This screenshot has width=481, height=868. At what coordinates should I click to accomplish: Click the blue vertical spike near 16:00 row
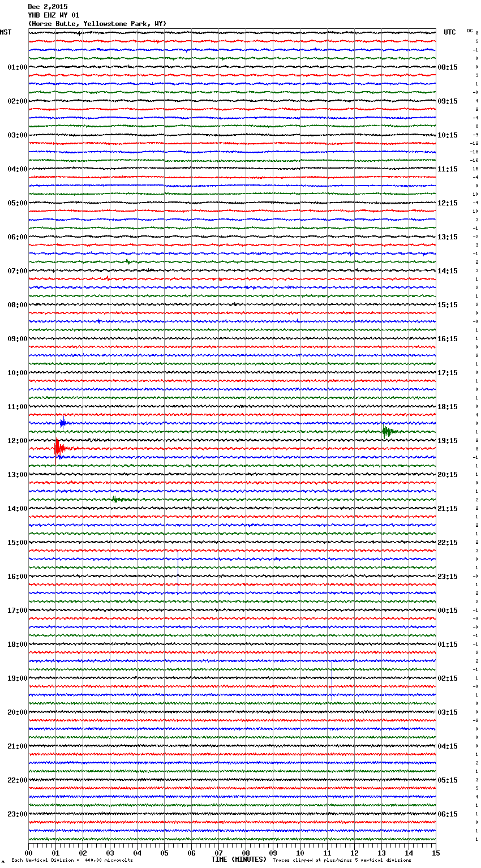click(178, 571)
